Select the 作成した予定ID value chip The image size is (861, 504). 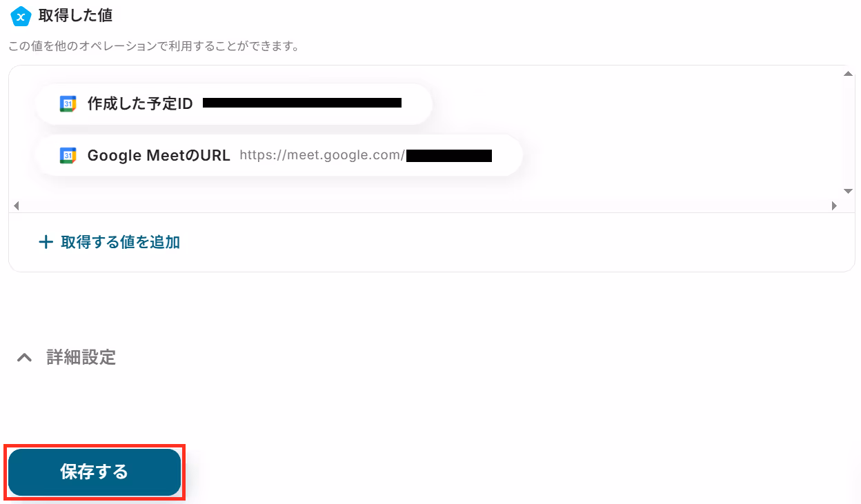pos(233,104)
